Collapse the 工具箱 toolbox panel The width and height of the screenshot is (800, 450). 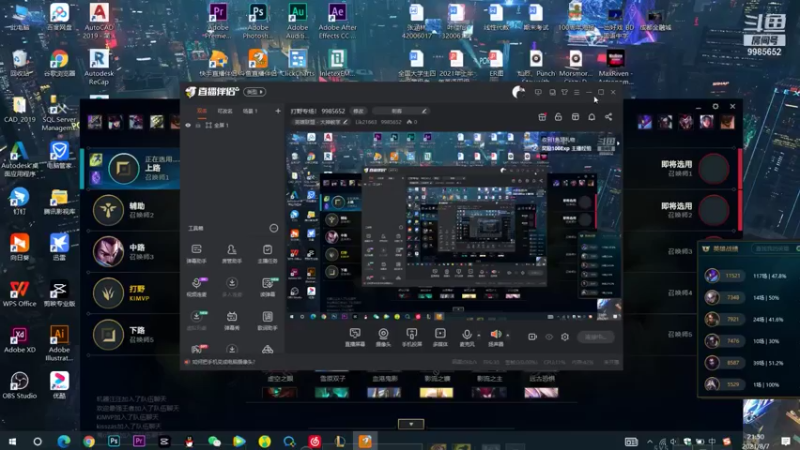click(x=273, y=228)
